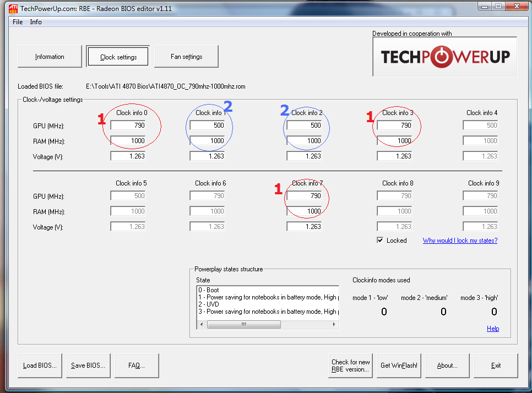Click disabled Clock info 9 GPU field
The height and width of the screenshot is (393, 532).
point(480,196)
